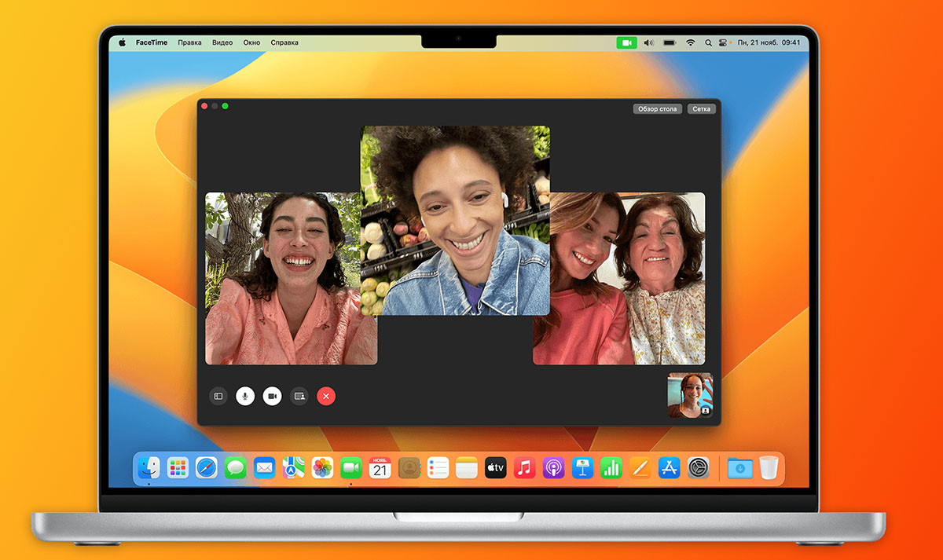Open the Trash in the Dock
Image resolution: width=943 pixels, height=560 pixels.
[769, 468]
